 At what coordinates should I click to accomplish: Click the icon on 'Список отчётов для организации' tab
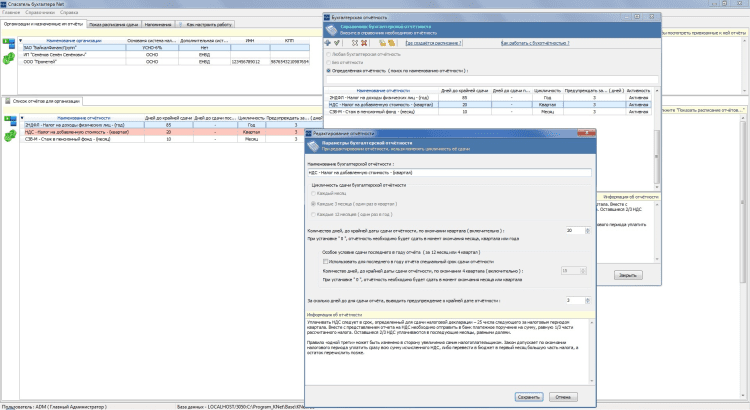(8, 101)
